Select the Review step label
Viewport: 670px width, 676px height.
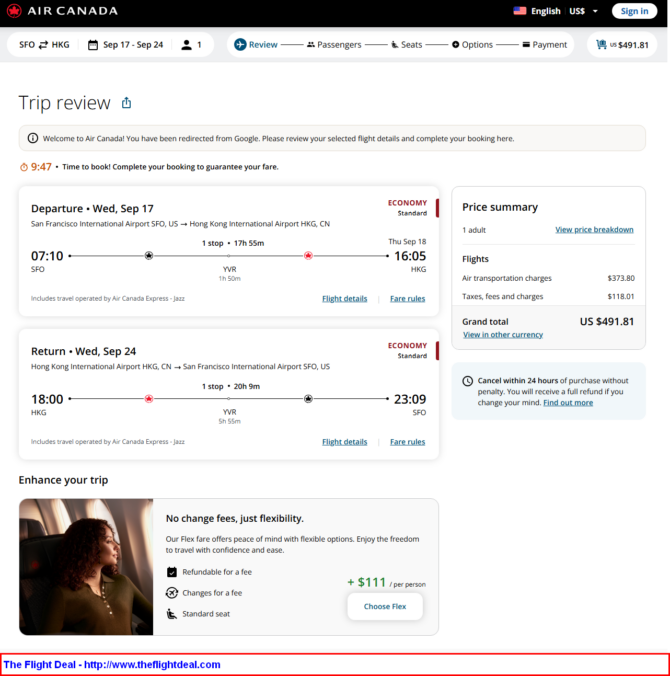click(263, 45)
